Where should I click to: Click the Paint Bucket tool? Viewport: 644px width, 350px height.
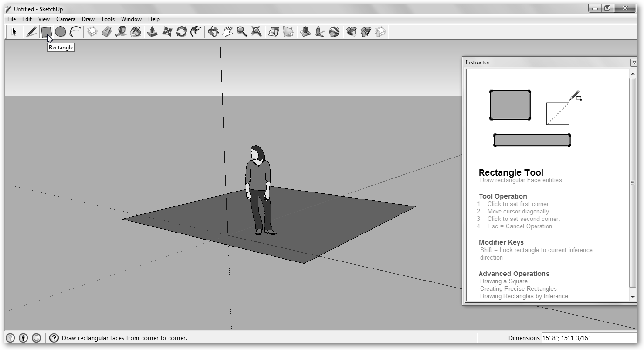136,32
